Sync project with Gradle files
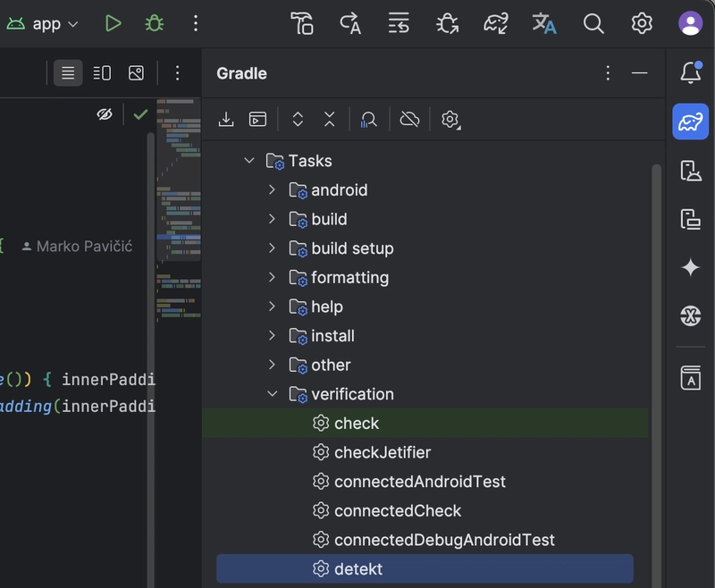This screenshot has width=715, height=588. tap(496, 23)
